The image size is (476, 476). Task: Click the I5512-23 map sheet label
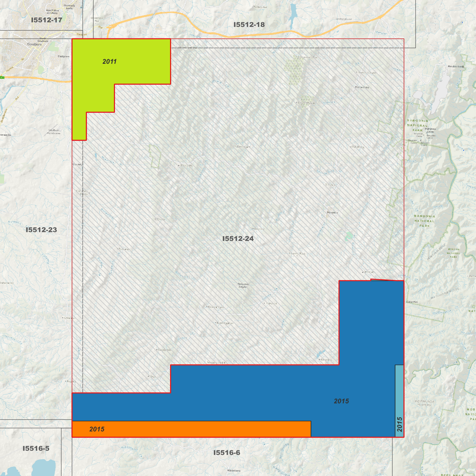pyautogui.click(x=42, y=230)
